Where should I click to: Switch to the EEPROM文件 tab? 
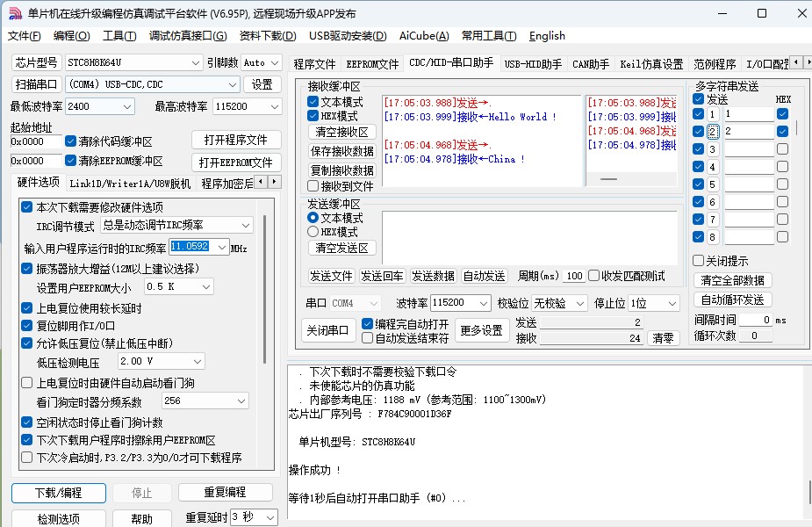click(x=372, y=64)
